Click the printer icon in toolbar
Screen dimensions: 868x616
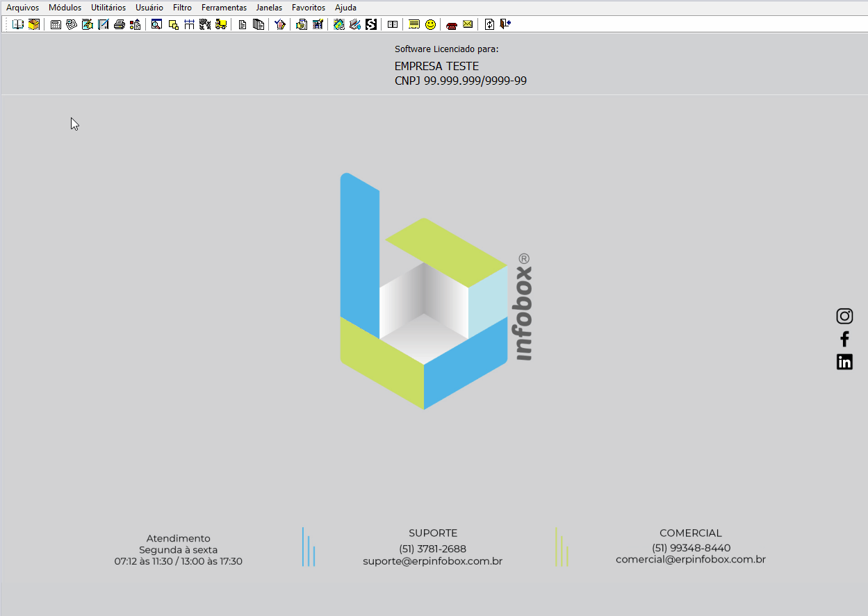[x=120, y=24]
